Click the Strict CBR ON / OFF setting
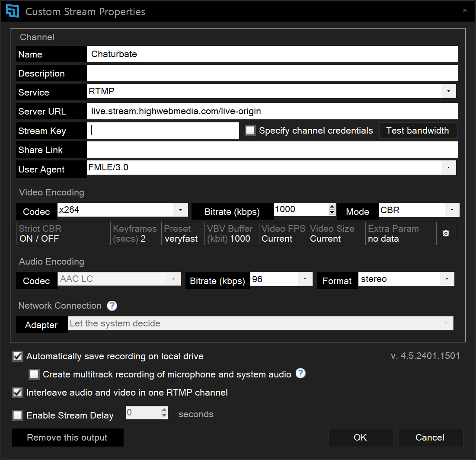This screenshot has height=460, width=476. (63, 233)
